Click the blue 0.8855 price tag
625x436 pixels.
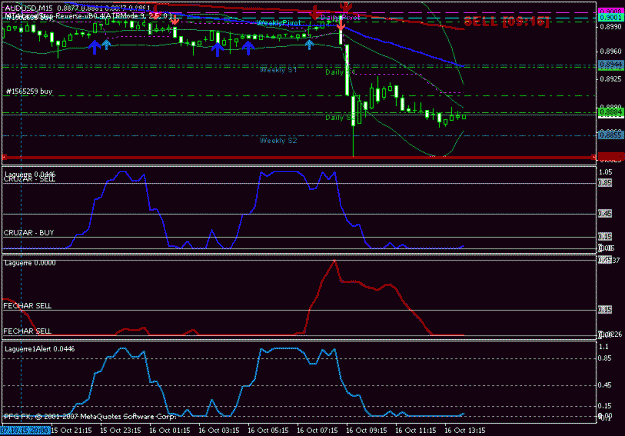click(611, 136)
